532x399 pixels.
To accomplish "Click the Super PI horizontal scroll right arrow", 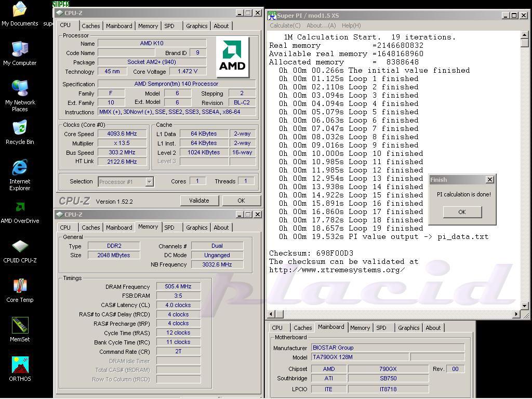I will [516, 314].
